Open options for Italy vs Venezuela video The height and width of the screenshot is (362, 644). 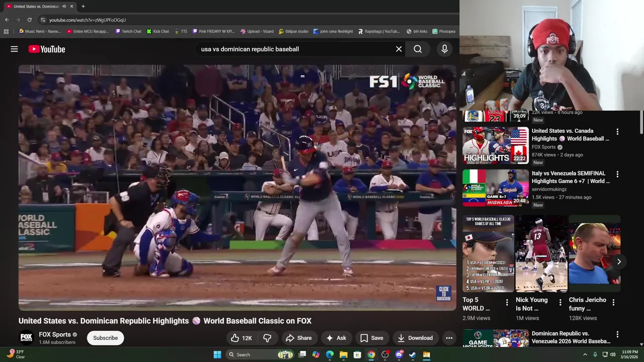point(617,174)
